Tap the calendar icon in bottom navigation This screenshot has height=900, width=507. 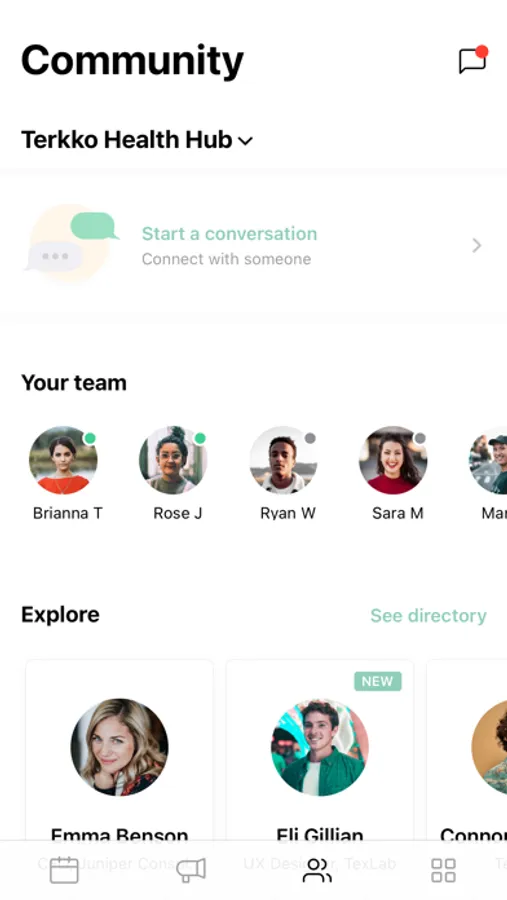(64, 870)
